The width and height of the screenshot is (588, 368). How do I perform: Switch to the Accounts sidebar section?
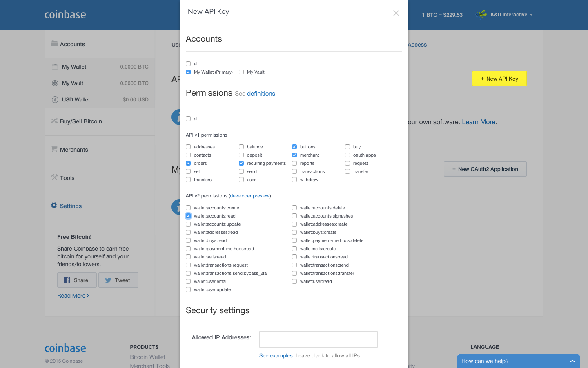tap(72, 44)
